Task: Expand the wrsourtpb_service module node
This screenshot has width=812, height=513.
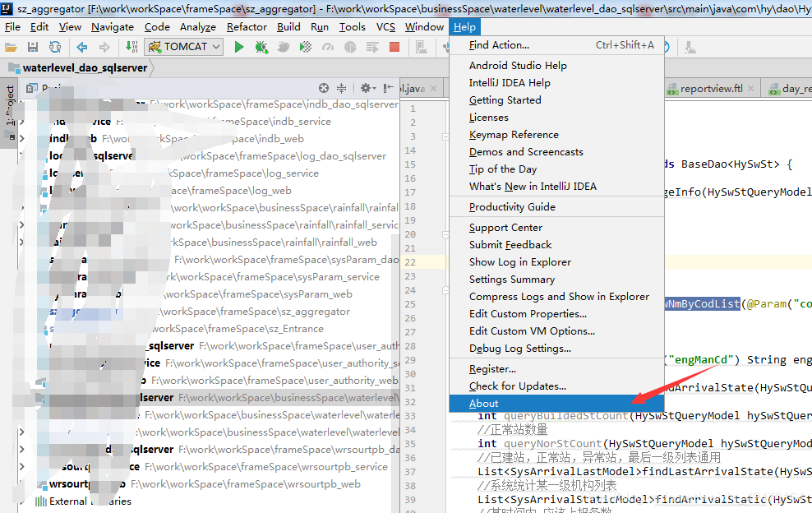Action: [x=21, y=466]
